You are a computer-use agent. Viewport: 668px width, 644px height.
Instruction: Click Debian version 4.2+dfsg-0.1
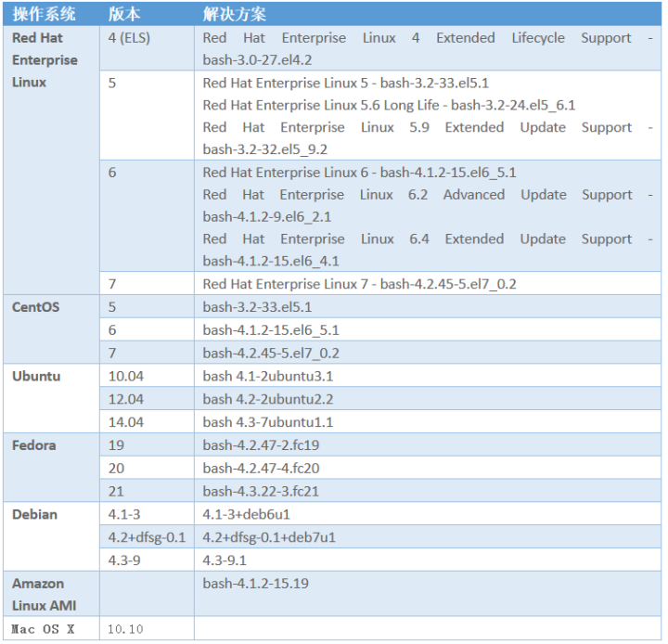tap(147, 537)
